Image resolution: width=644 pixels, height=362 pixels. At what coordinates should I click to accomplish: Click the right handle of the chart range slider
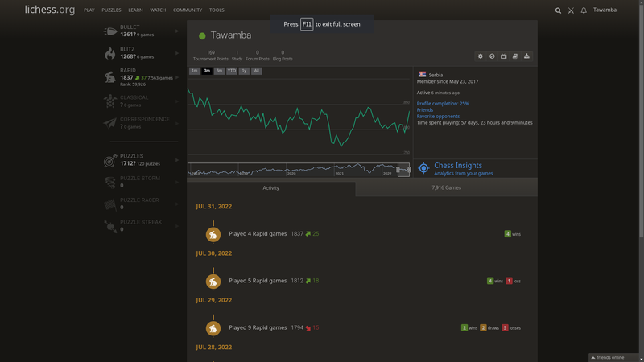pyautogui.click(x=409, y=170)
